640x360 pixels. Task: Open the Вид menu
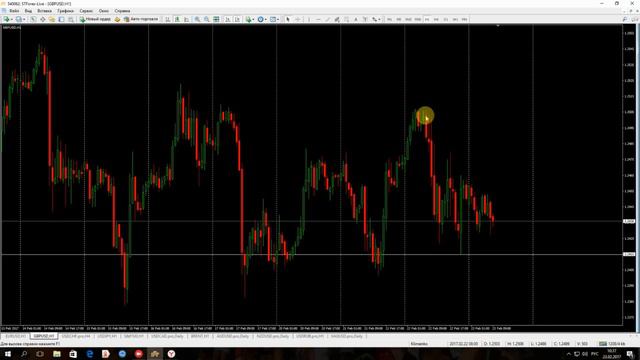tap(28, 11)
